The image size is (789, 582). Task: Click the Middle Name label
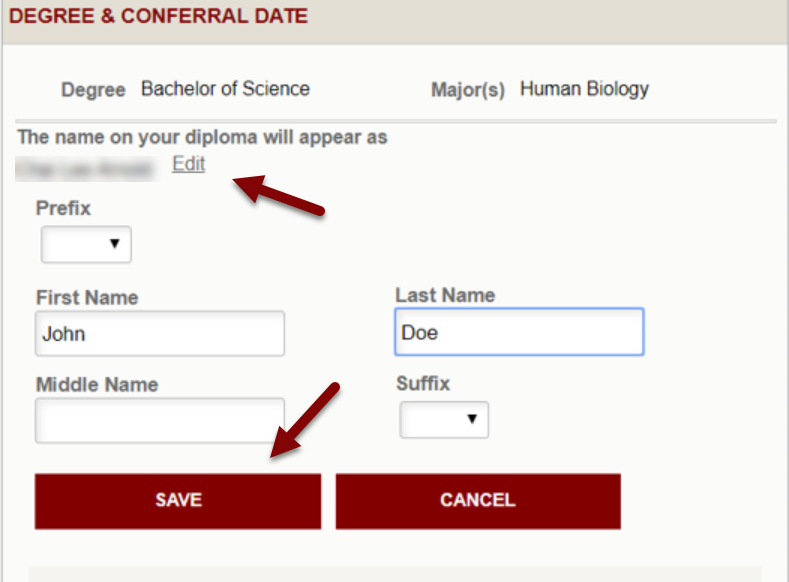click(97, 384)
